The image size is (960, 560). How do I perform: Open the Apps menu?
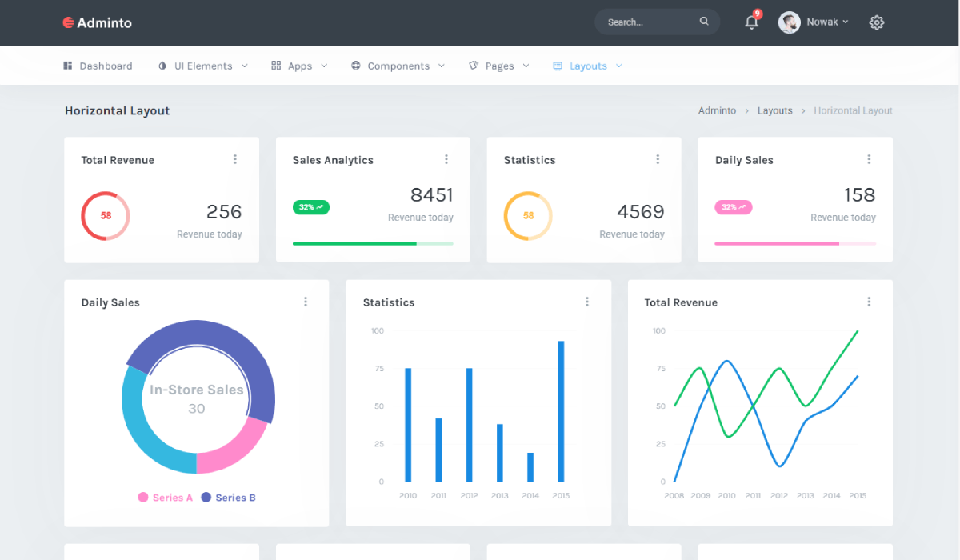(299, 66)
